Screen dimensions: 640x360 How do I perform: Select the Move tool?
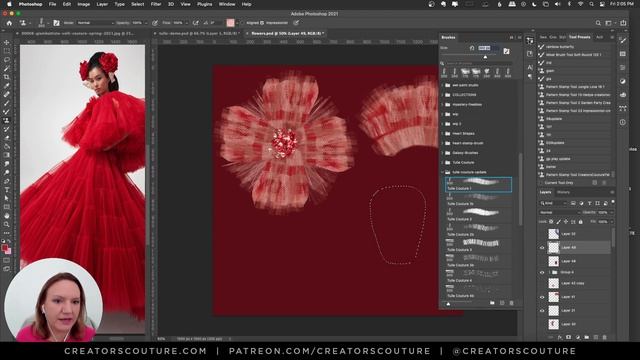coord(7,42)
